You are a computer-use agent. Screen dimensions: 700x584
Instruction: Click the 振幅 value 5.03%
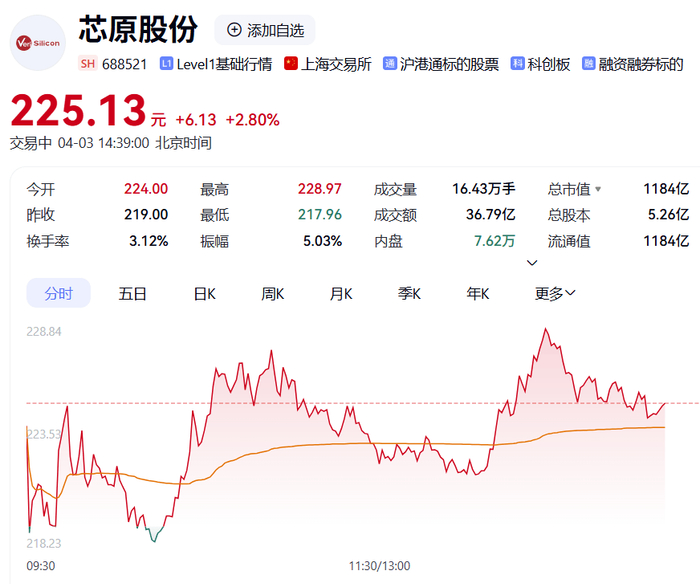(x=322, y=241)
